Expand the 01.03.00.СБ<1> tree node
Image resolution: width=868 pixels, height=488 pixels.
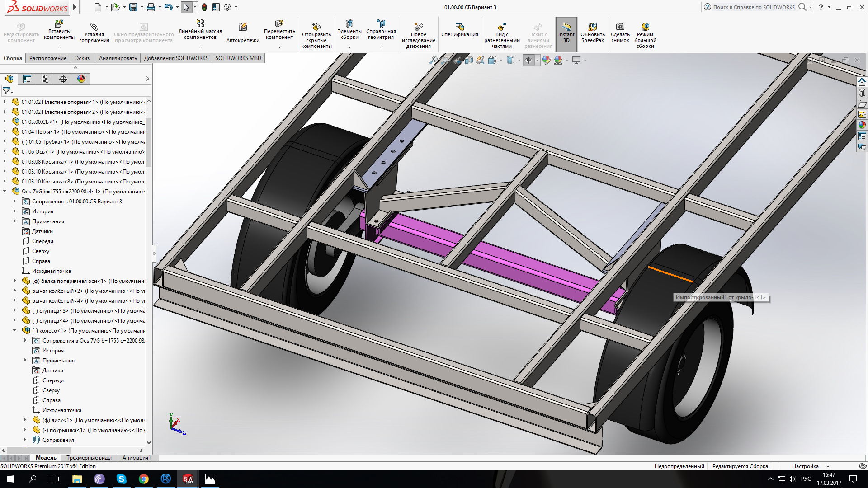click(x=5, y=122)
